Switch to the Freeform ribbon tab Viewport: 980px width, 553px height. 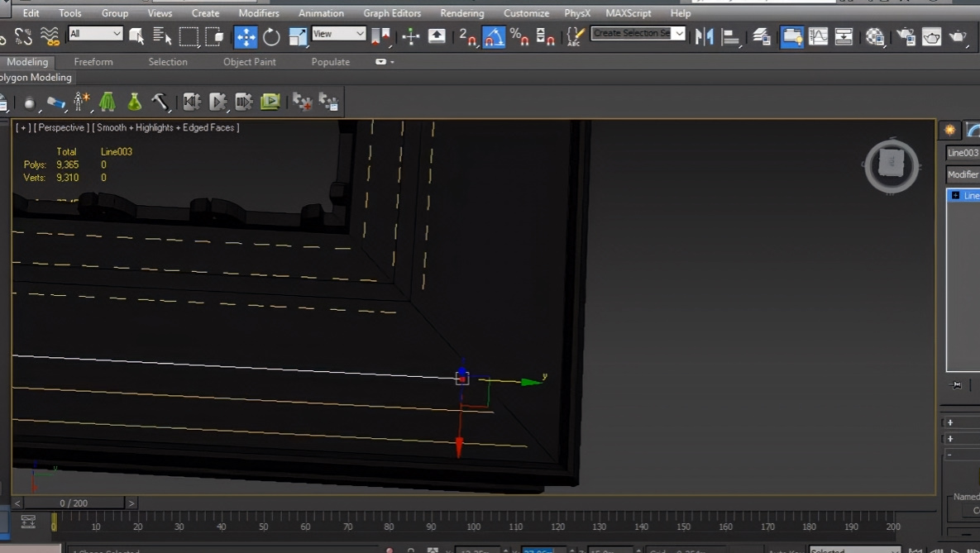93,62
